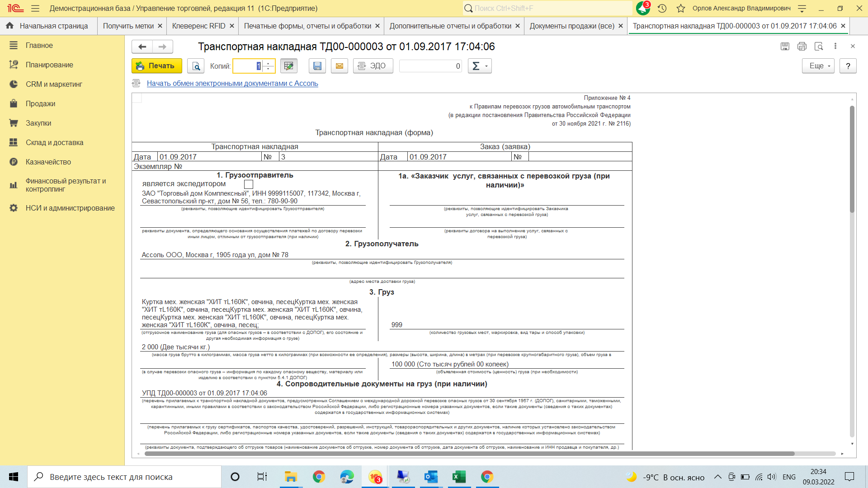Open favorites star icon
Viewport: 868px width, 488px height.
681,8
